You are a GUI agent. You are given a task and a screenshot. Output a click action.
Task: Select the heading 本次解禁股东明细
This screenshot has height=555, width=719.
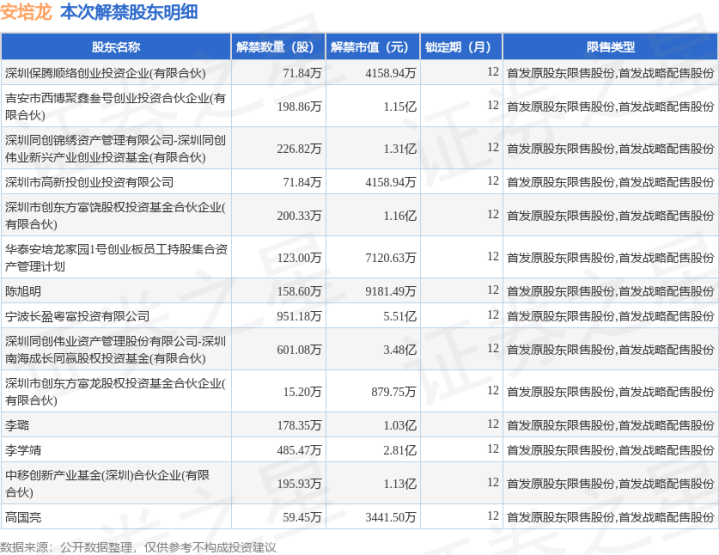[x=129, y=12]
